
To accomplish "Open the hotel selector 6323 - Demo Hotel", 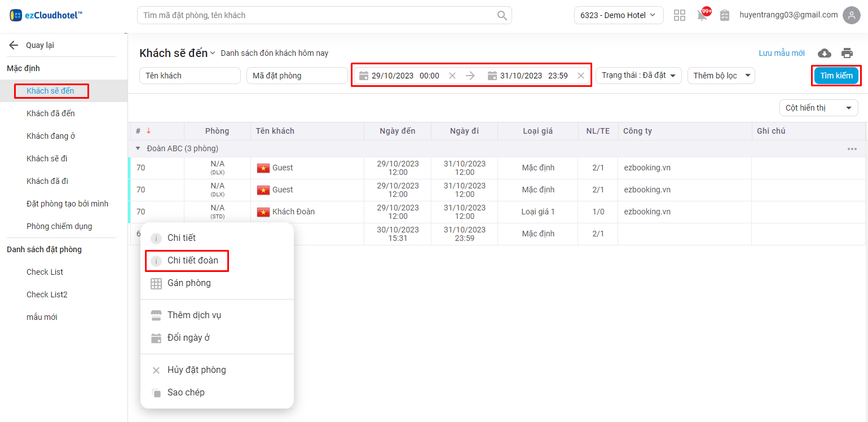I will [x=618, y=15].
